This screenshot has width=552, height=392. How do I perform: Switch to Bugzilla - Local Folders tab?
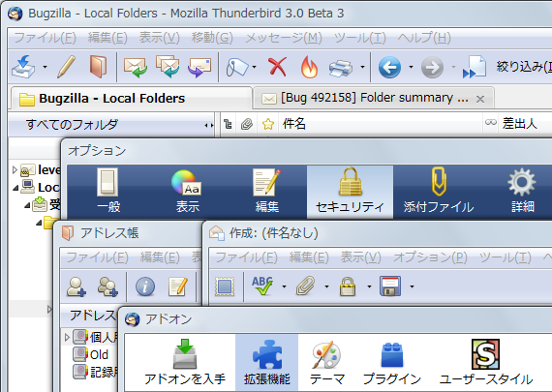click(x=131, y=98)
